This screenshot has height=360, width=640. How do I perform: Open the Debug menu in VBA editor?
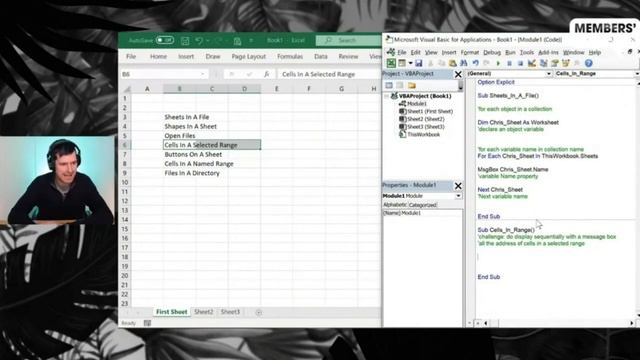coord(492,52)
